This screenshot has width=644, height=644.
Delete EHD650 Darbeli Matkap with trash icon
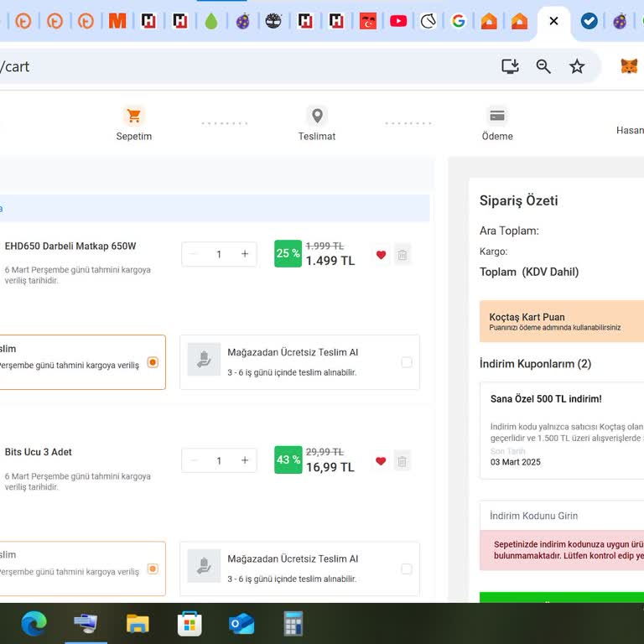pyautogui.click(x=402, y=255)
